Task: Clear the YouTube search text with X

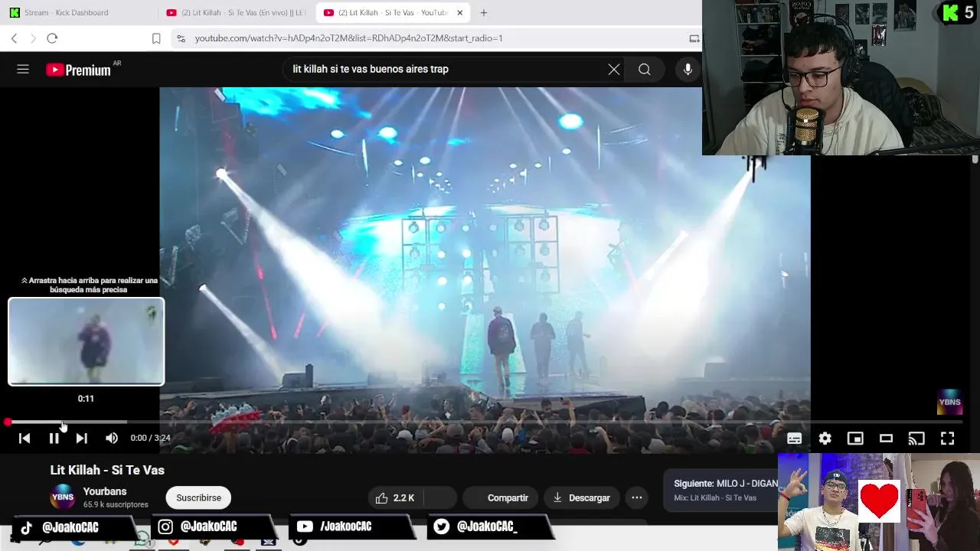Action: click(x=614, y=69)
